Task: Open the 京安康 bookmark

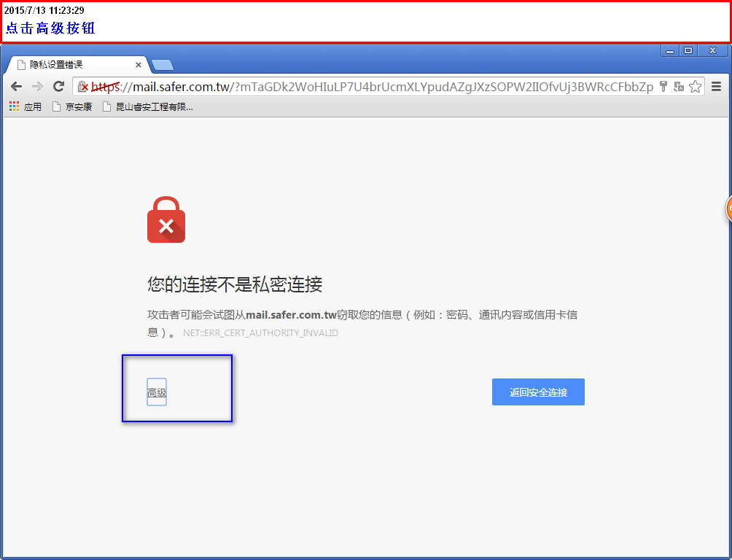Action: click(72, 107)
